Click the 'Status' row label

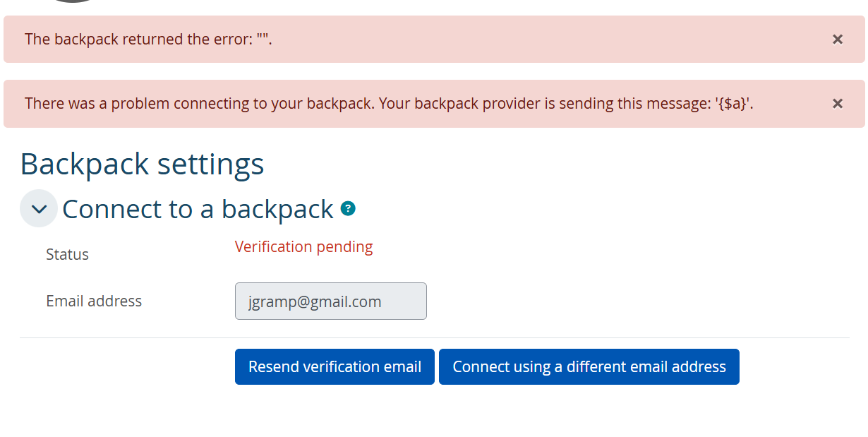tap(67, 254)
